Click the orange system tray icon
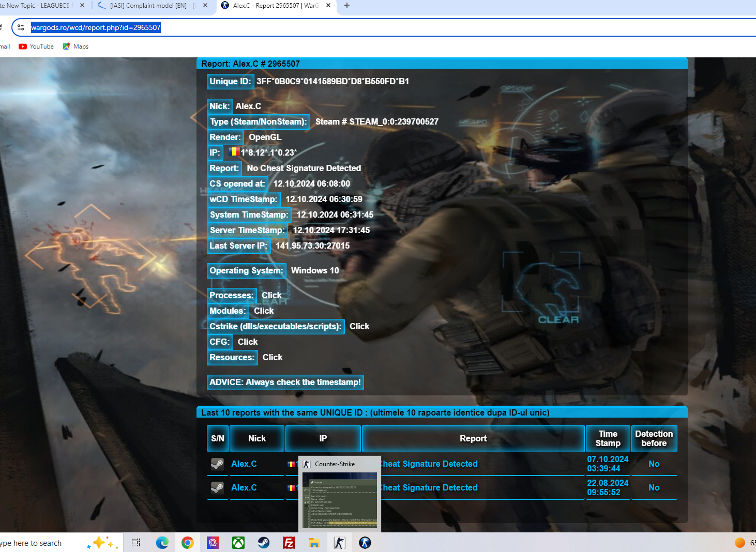The height and width of the screenshot is (552, 756). 740,543
